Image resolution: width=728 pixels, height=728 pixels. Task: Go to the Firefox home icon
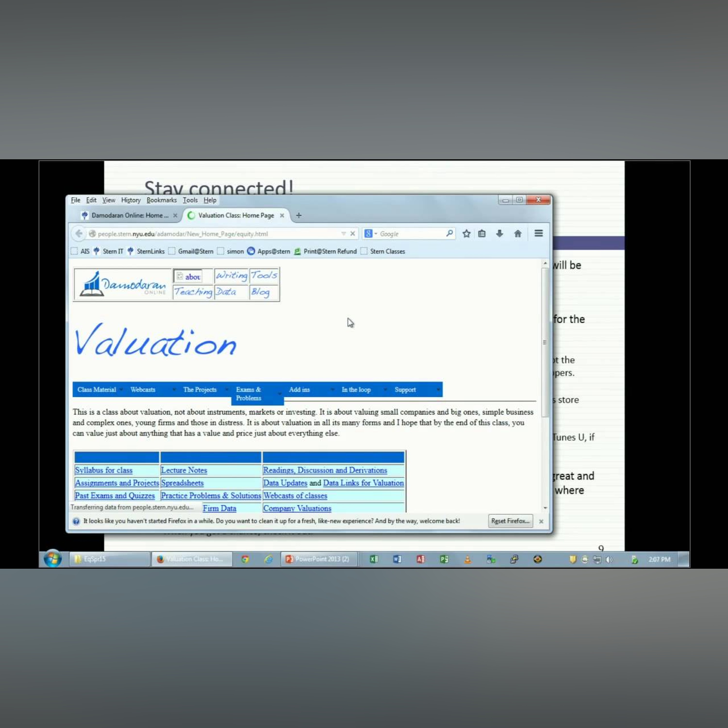tap(518, 234)
